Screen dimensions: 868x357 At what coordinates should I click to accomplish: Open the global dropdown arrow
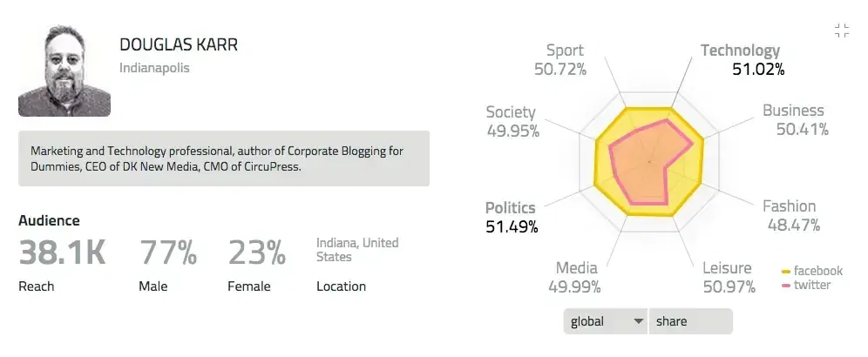[x=638, y=321]
